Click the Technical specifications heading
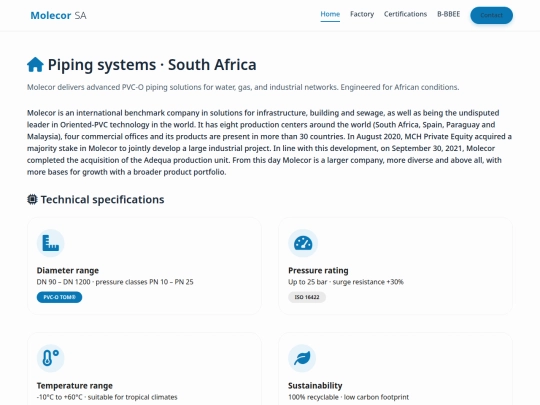 (x=102, y=199)
